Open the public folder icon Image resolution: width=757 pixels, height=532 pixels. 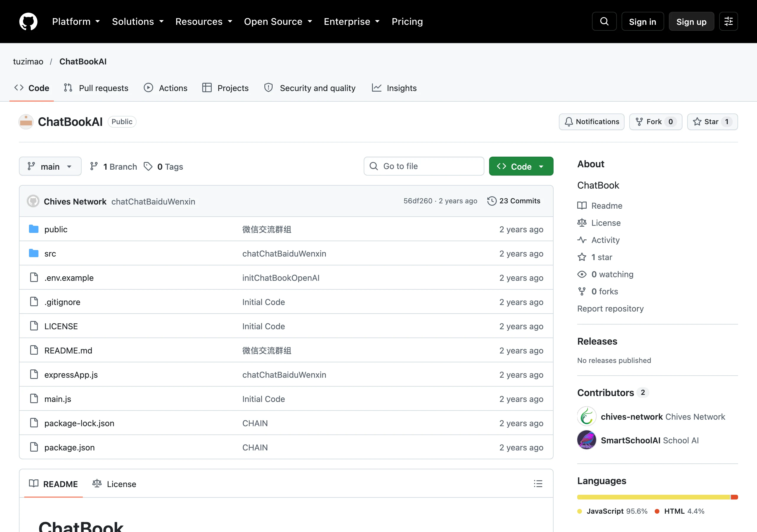pos(34,229)
